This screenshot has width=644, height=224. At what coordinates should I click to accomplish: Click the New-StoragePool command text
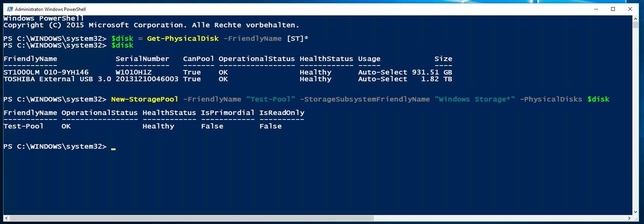pyautogui.click(x=144, y=99)
